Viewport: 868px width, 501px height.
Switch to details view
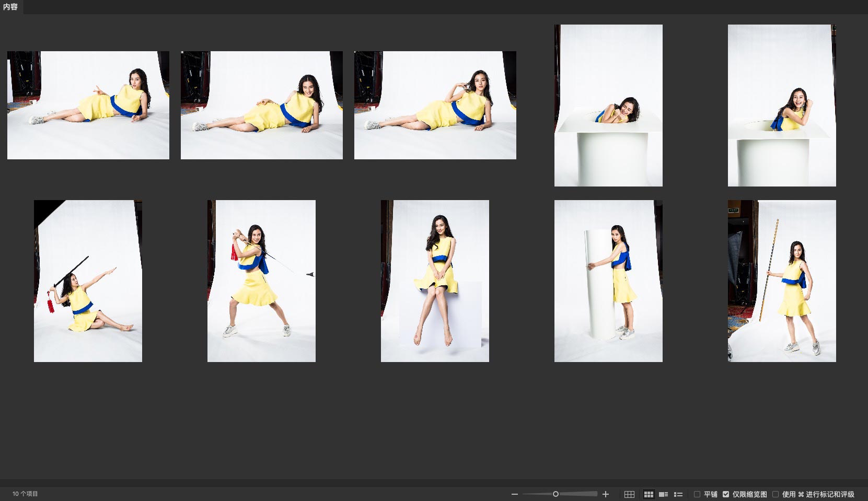pos(663,494)
